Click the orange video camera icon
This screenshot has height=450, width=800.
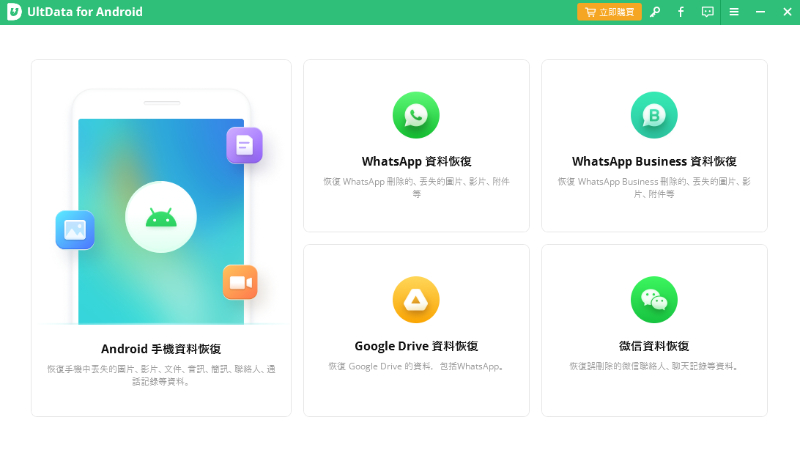240,282
